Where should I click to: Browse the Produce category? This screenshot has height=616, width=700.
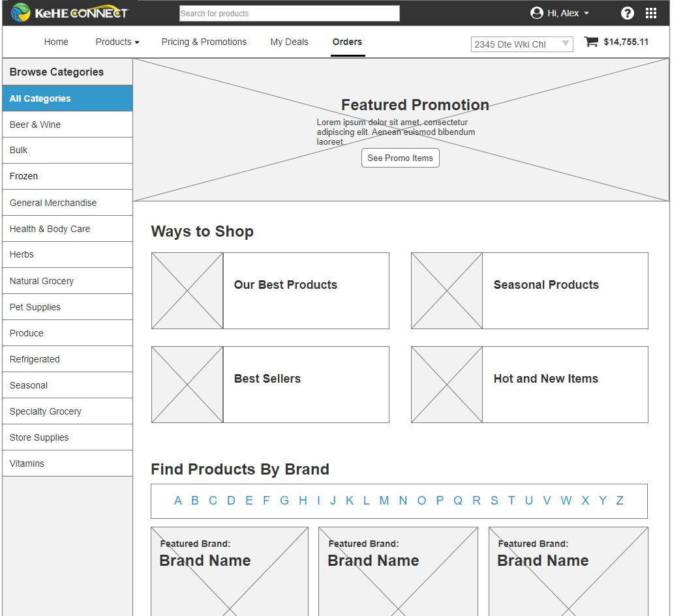pos(67,333)
